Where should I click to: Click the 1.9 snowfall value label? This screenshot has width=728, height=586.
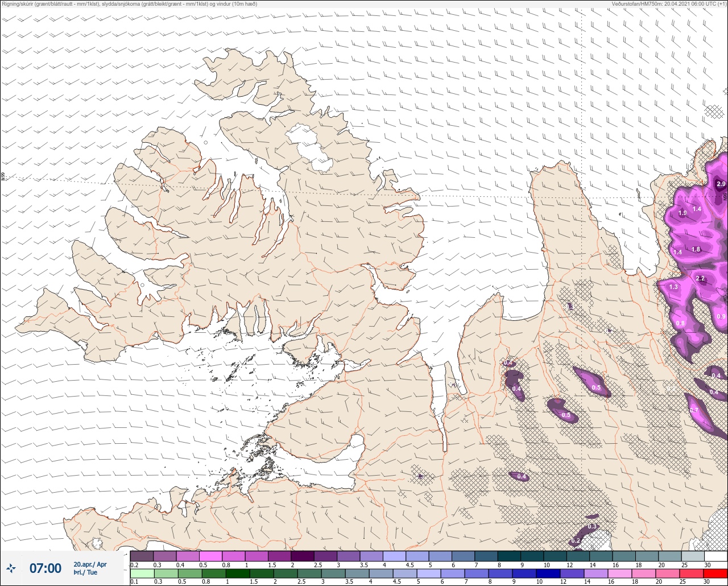(682, 213)
